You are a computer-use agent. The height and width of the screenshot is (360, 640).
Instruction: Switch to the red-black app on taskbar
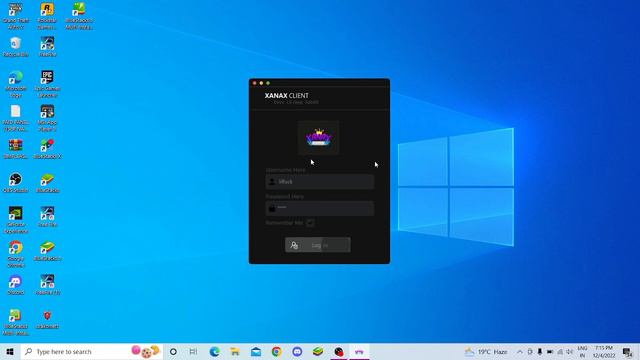[339, 351]
